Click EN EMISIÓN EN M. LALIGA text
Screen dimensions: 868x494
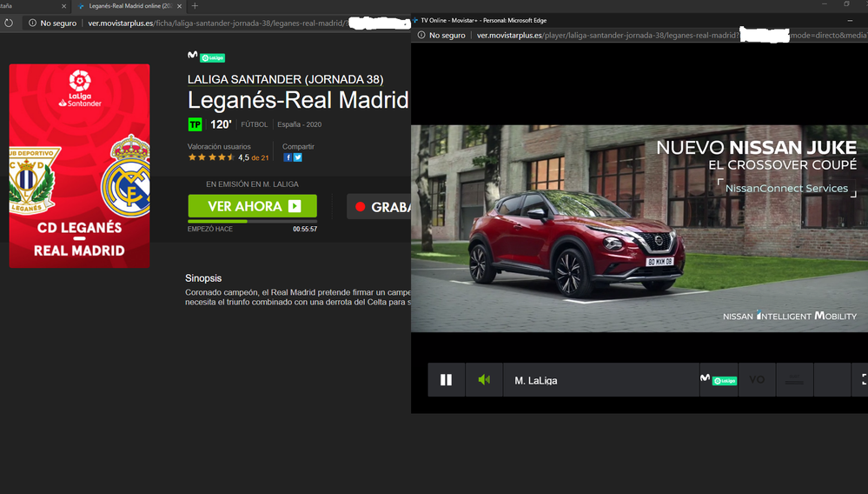[253, 184]
